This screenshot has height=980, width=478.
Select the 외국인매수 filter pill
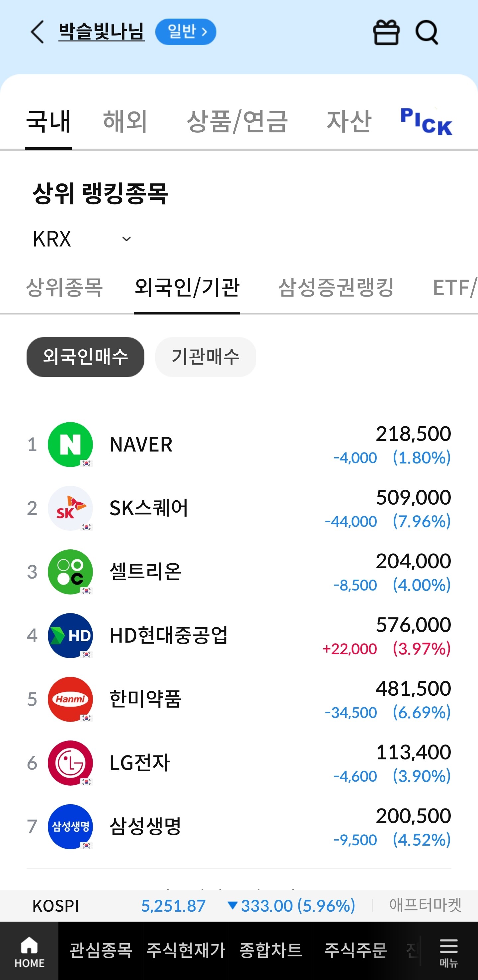point(85,357)
